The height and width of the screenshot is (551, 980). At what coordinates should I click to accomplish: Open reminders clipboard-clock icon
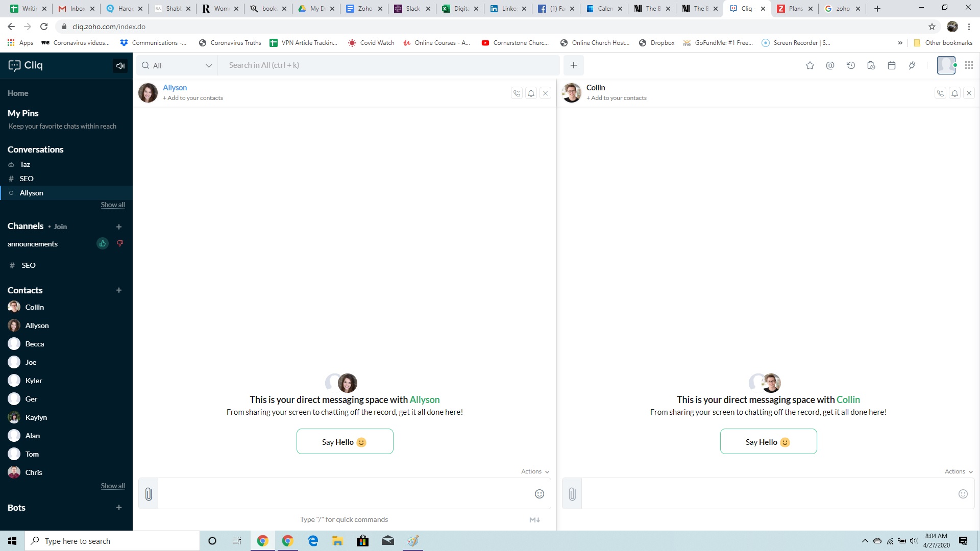(871, 65)
